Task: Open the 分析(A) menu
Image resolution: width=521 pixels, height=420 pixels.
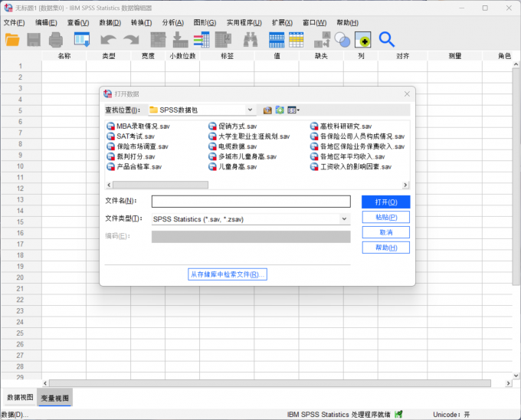Action: pyautogui.click(x=173, y=22)
